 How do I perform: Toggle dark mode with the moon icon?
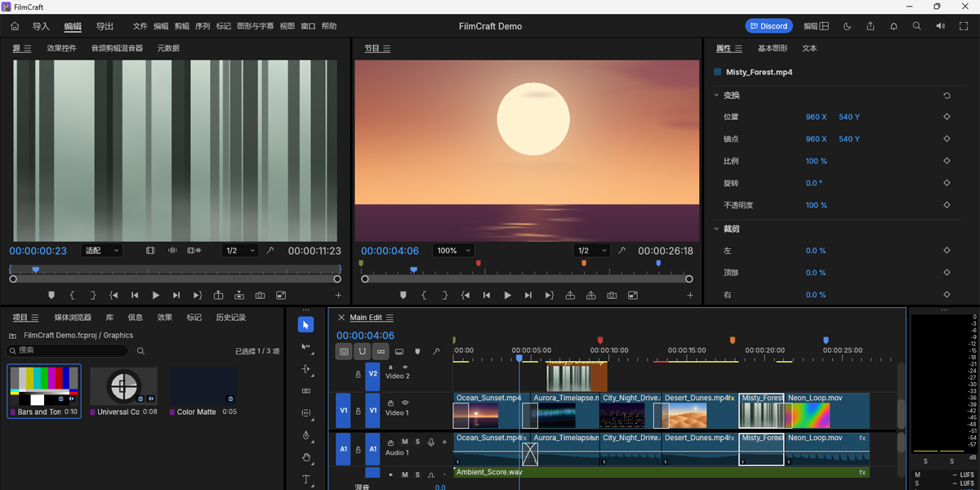pyautogui.click(x=847, y=26)
